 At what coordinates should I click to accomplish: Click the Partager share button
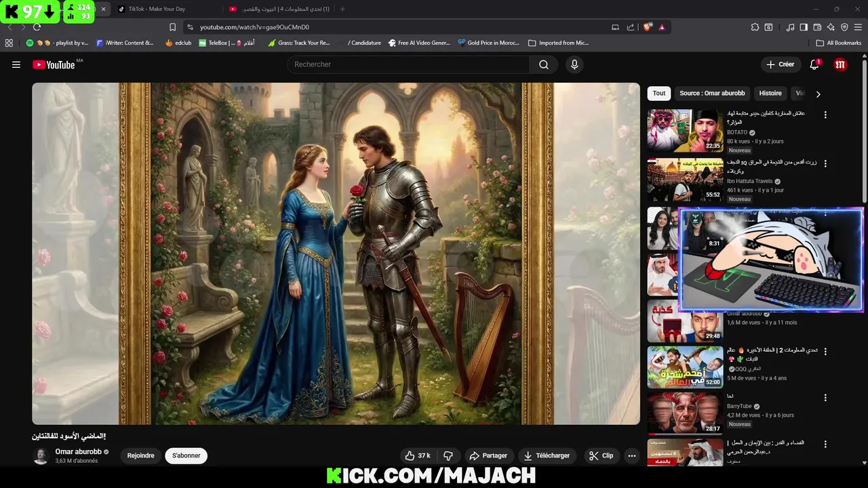[x=488, y=455]
